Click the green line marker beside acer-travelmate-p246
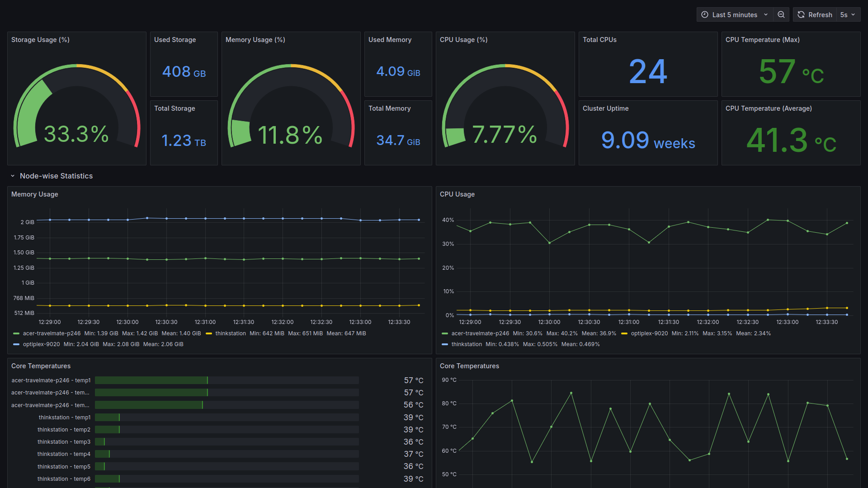Viewport: 868px width, 488px height. [x=15, y=333]
